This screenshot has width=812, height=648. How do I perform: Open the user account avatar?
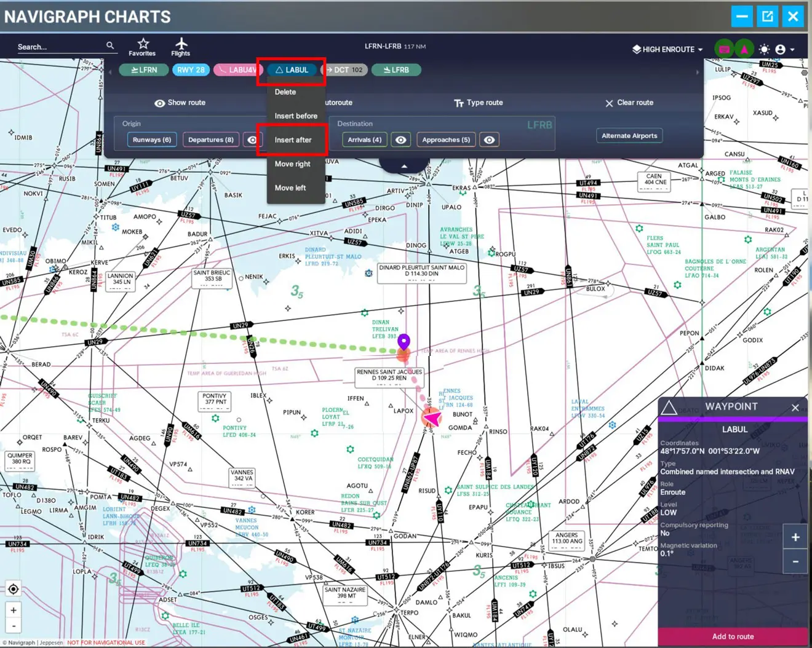(x=780, y=49)
